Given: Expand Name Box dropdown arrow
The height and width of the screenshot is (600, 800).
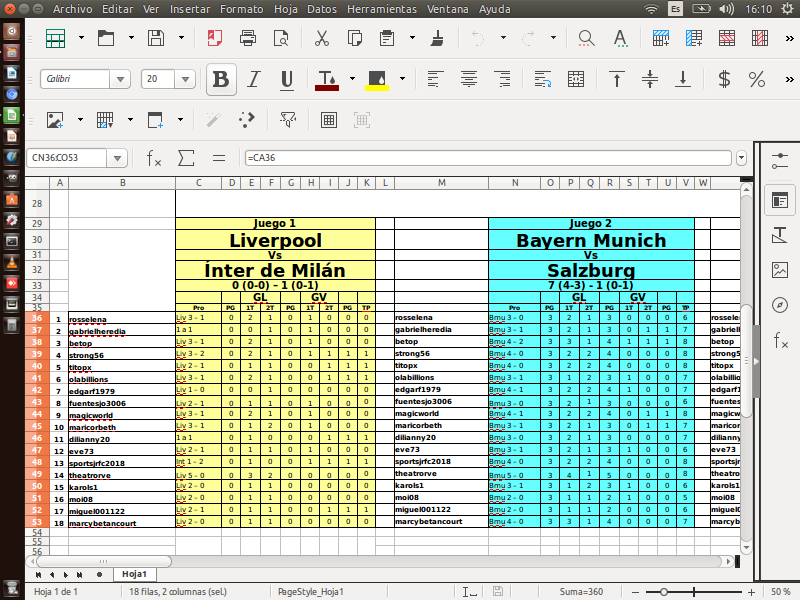Looking at the screenshot, I should [117, 158].
